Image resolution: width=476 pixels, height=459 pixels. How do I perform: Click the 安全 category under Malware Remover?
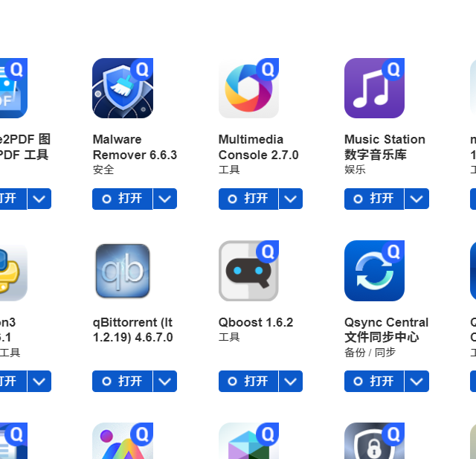pyautogui.click(x=103, y=170)
